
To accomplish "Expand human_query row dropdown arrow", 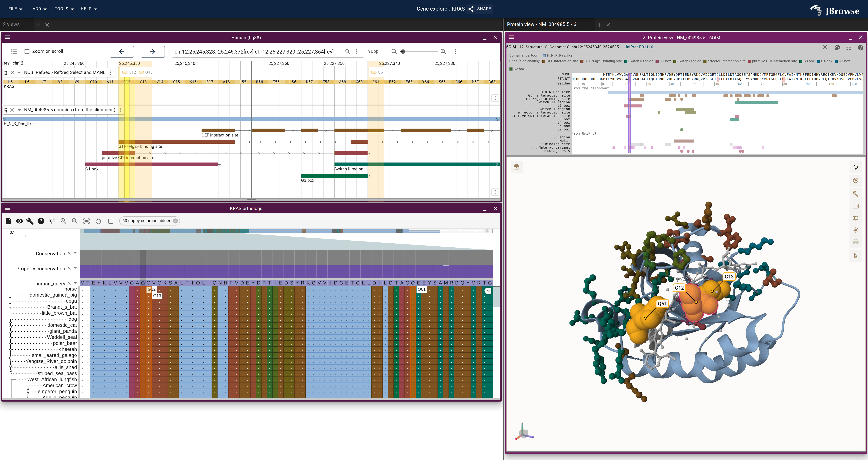I will (75, 283).
